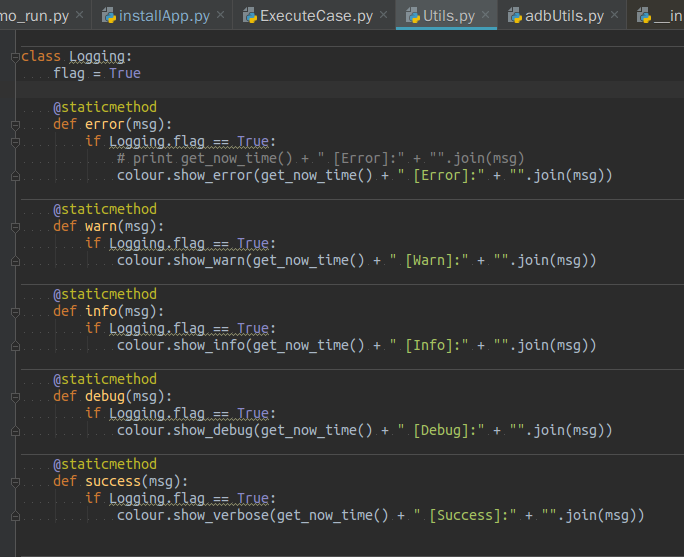This screenshot has height=557, width=684.
Task: Collapse the Logging class fold marker
Action: click(15, 57)
